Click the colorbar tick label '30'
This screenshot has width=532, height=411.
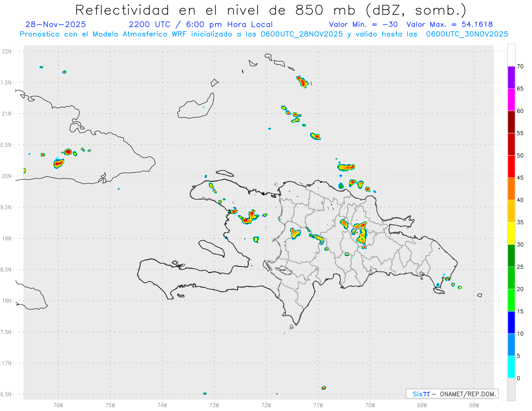pos(520,245)
